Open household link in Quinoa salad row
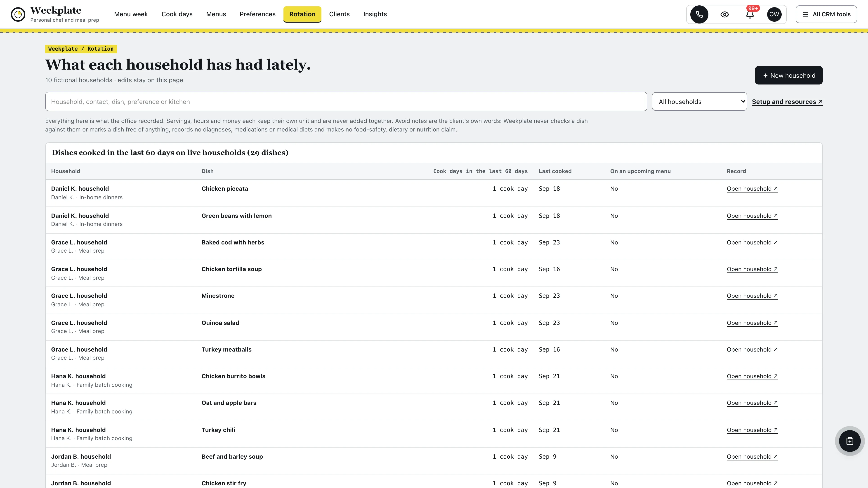Viewport: 868px width, 488px height. (x=752, y=323)
